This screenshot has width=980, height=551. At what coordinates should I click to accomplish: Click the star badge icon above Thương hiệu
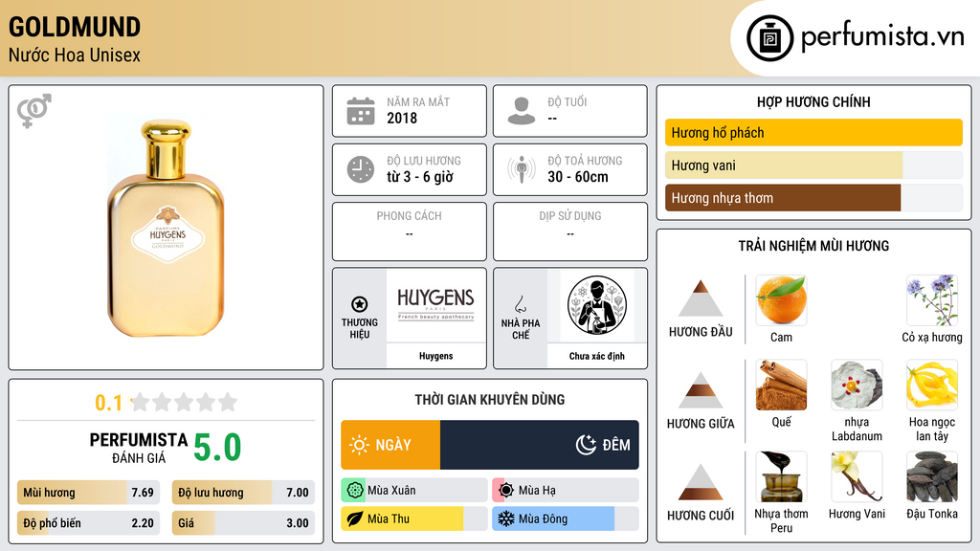tap(360, 304)
